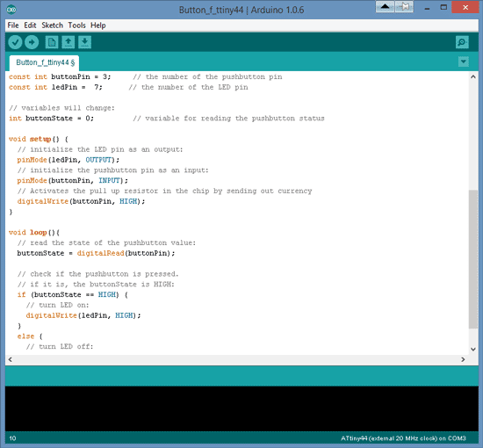Image resolution: width=483 pixels, height=448 pixels.
Task: Click the line 'int buttonState = 0;'
Action: [x=51, y=119]
